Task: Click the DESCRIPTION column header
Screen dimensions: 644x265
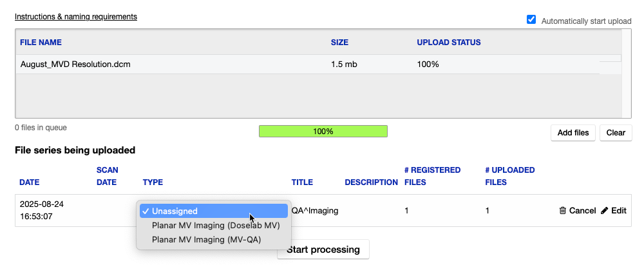Action: tap(371, 182)
